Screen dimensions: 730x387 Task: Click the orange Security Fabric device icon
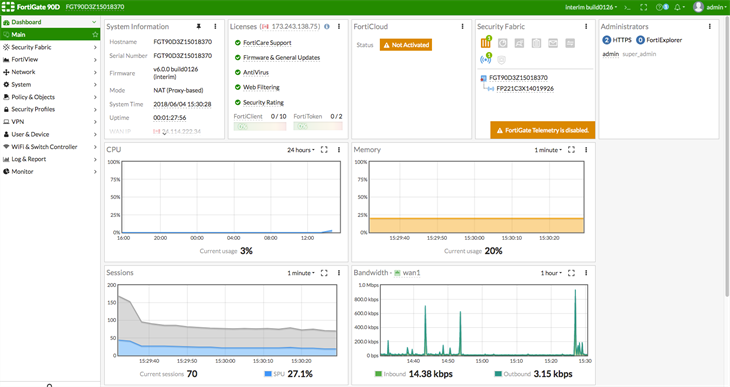point(486,42)
